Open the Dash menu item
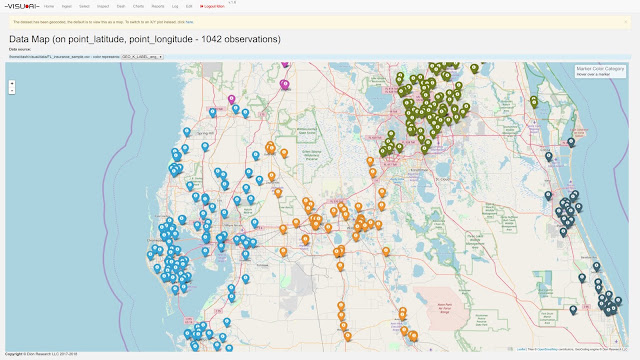Viewport: 640px width, 360px height. [121, 7]
